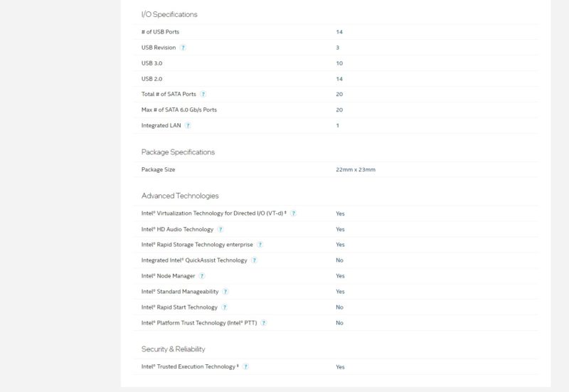Click the Intel HD Audio Technology help icon
The width and height of the screenshot is (569, 392).
(x=220, y=229)
